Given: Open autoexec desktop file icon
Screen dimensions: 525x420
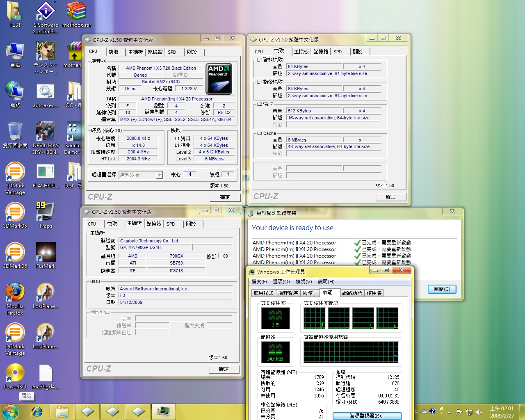Looking at the screenshot, I should click(x=46, y=94).
